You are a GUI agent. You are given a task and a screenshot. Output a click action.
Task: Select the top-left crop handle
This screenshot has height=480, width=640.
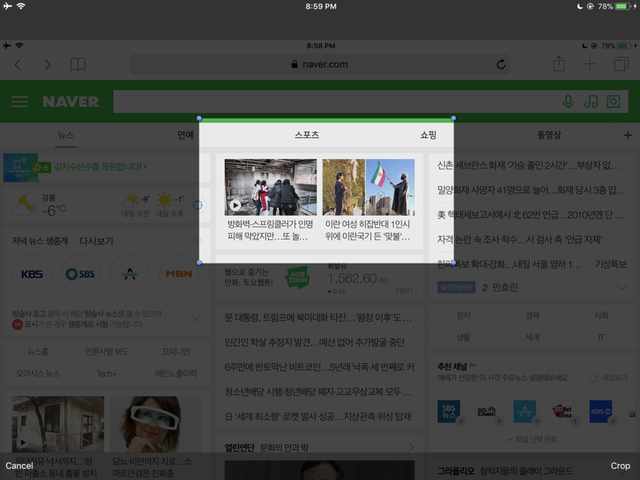[199, 118]
